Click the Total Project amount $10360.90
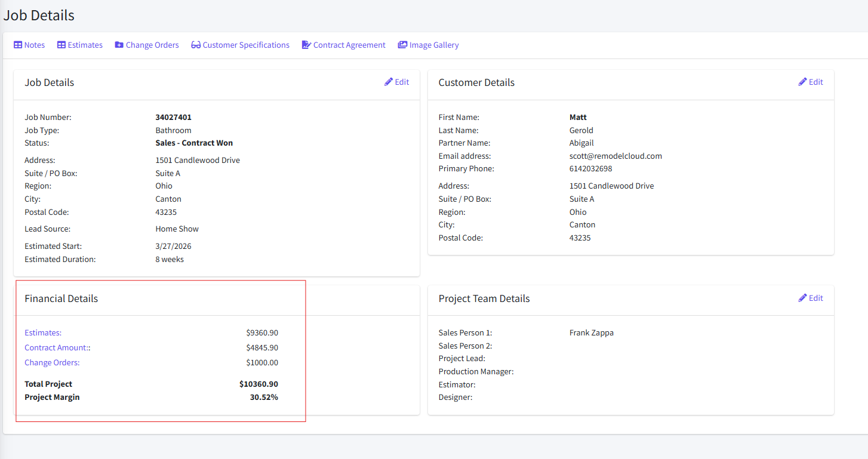Viewport: 868px width, 459px height. (258, 384)
